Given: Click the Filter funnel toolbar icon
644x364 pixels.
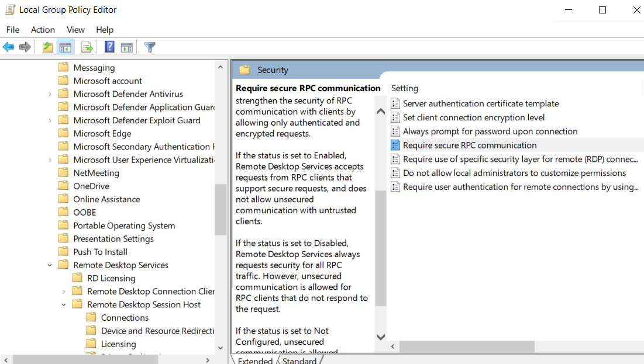Looking at the screenshot, I should (x=150, y=47).
